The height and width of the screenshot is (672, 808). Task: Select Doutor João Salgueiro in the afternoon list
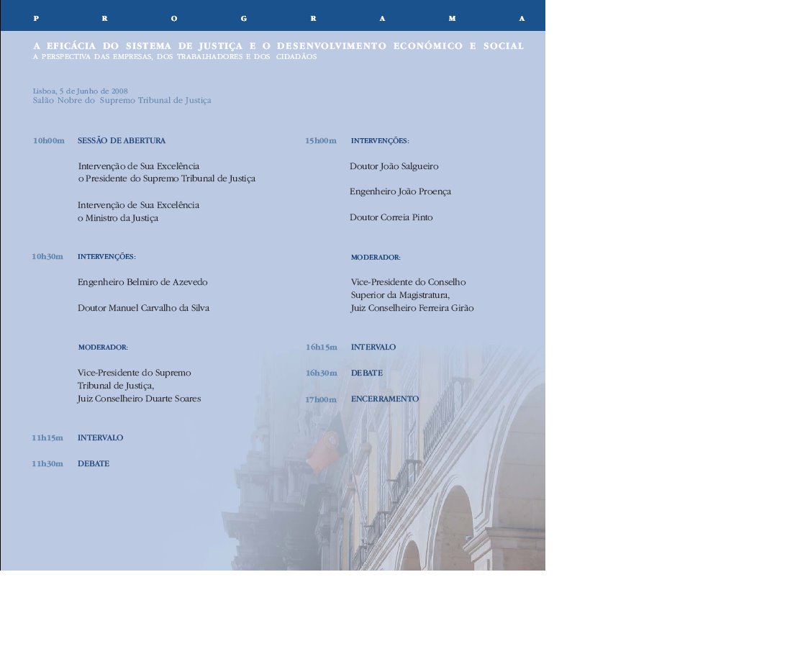pyautogui.click(x=395, y=166)
